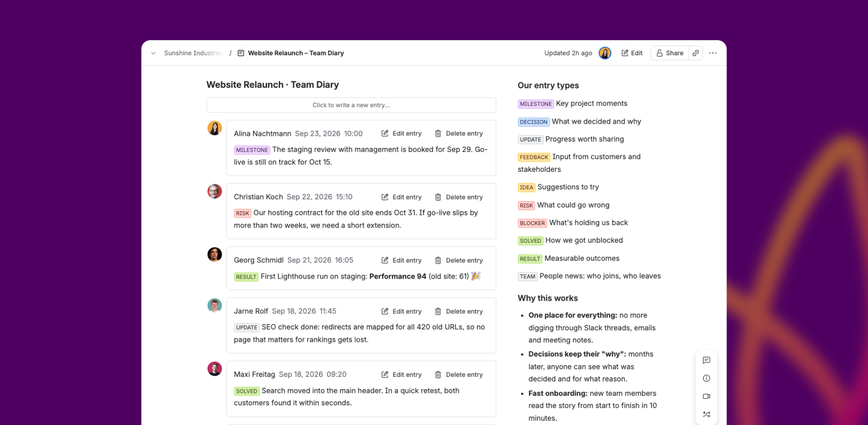Image resolution: width=868 pixels, height=425 pixels.
Task: Open the info icon in side toolbar
Action: [x=706, y=378]
